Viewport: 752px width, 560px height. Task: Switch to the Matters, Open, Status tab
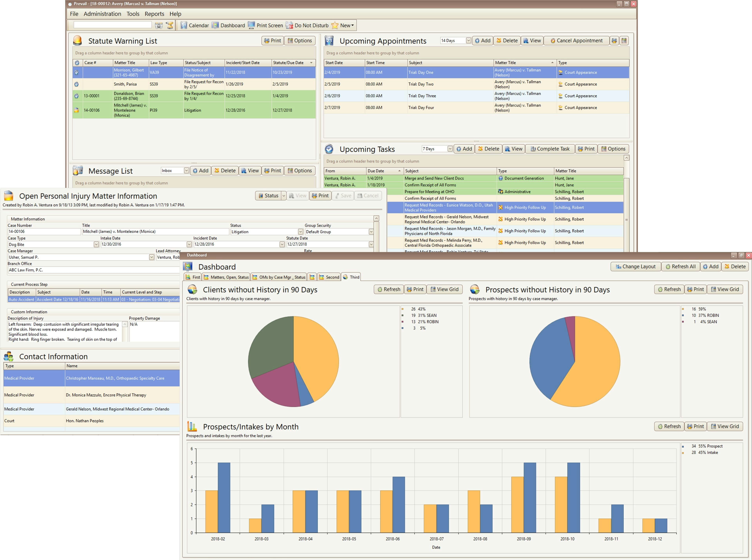(x=226, y=277)
